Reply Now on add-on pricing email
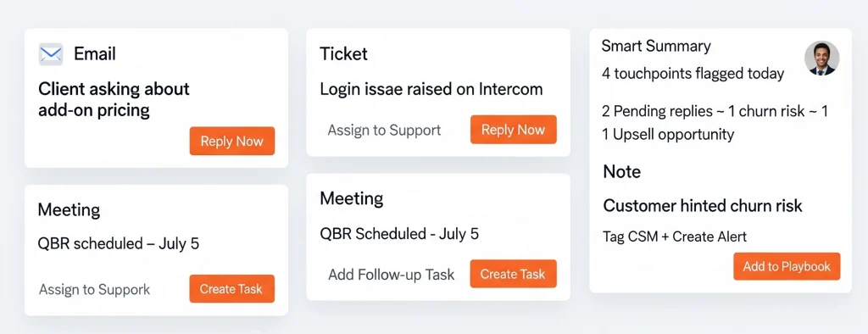This screenshot has width=868, height=334. click(232, 142)
